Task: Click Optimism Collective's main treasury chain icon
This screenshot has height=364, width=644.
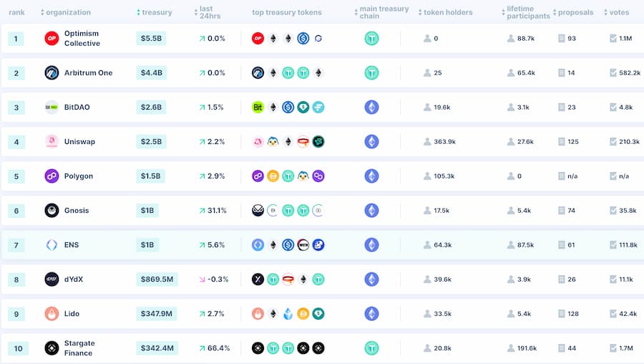Action: click(x=371, y=38)
